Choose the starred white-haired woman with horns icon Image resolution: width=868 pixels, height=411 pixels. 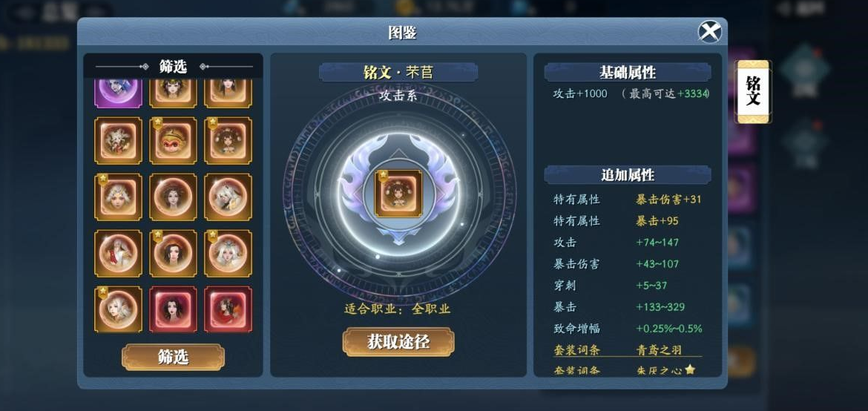[228, 253]
